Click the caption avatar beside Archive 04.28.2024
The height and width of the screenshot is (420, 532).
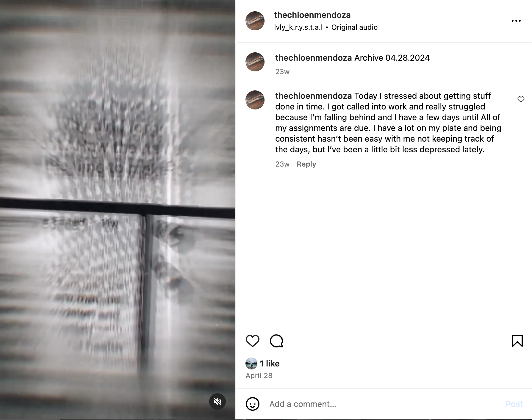point(255,62)
